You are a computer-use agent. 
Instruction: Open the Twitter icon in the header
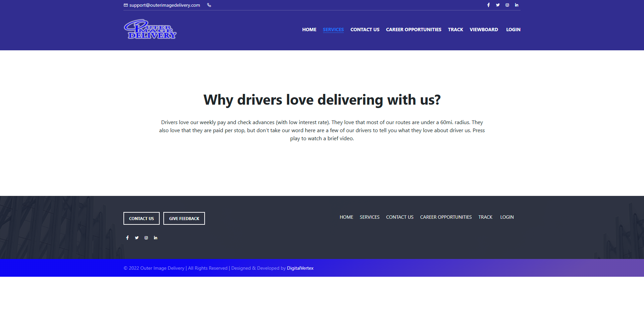(498, 5)
